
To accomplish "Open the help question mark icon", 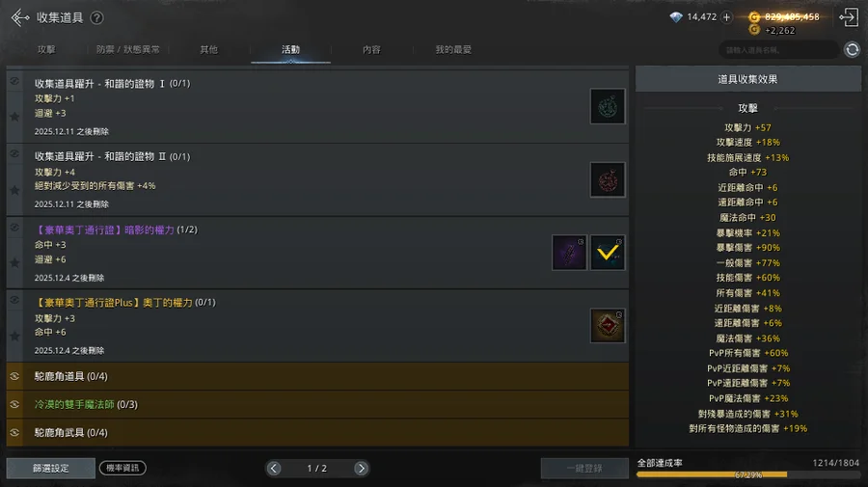I will point(96,17).
